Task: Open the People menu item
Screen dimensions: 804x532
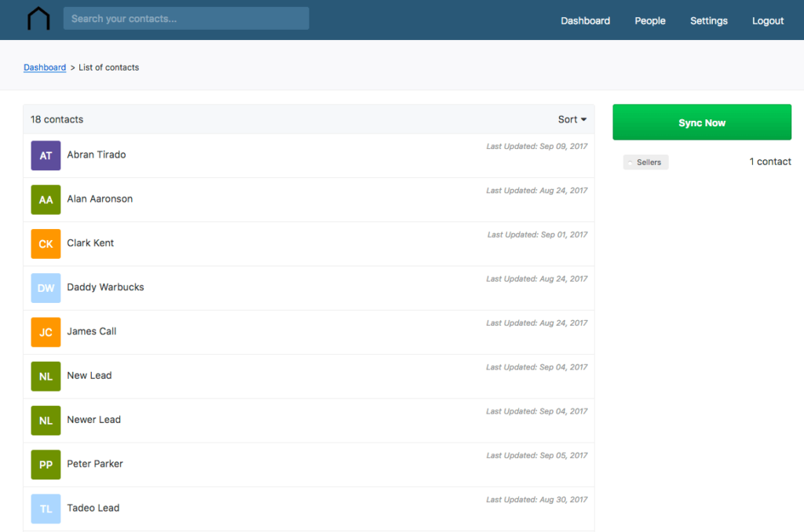Action: (x=649, y=20)
